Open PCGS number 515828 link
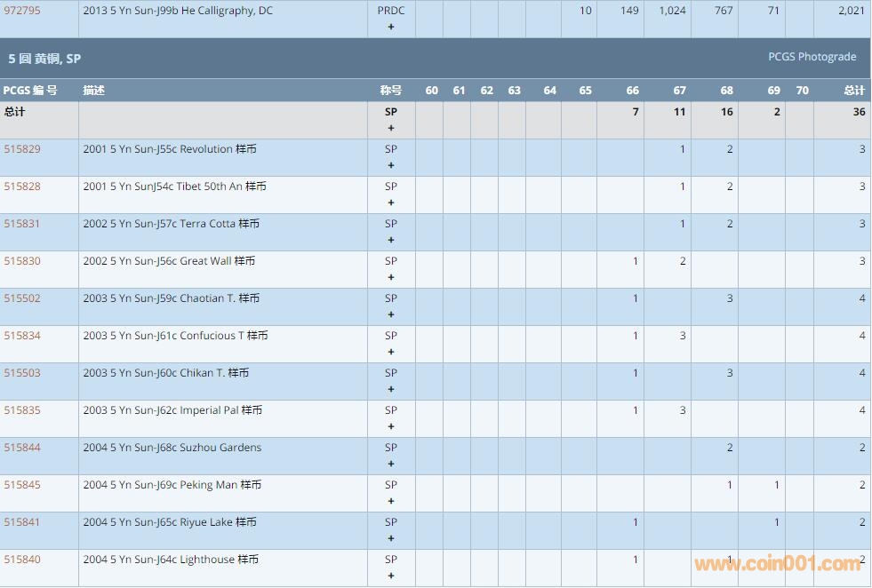This screenshot has height=588, width=872. tap(22, 187)
